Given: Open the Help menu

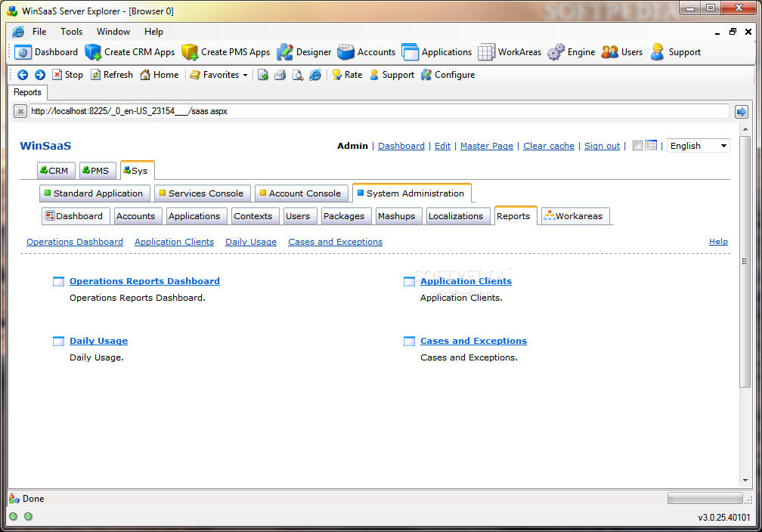Looking at the screenshot, I should point(153,32).
